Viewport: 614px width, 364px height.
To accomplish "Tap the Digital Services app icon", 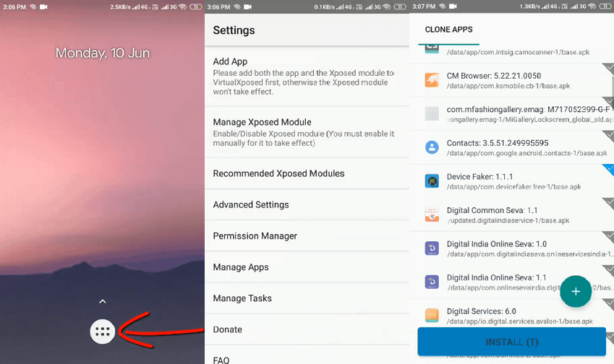I will (x=432, y=315).
